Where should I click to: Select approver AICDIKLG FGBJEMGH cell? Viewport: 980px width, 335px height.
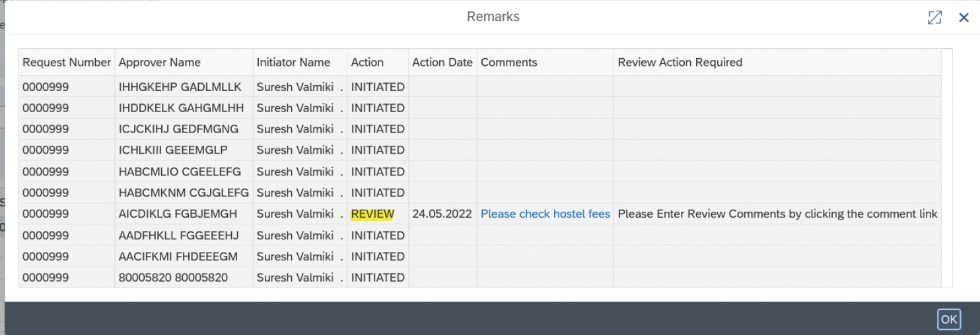coord(178,214)
